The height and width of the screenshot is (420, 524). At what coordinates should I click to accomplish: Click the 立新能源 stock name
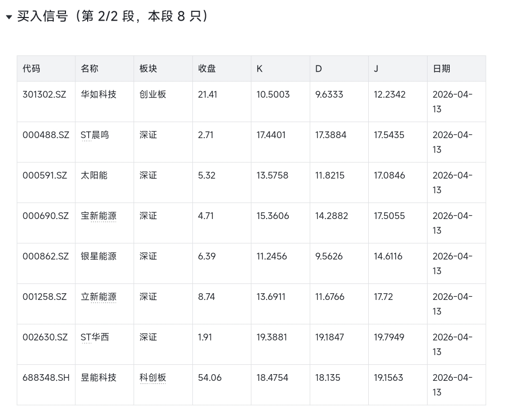coord(99,297)
